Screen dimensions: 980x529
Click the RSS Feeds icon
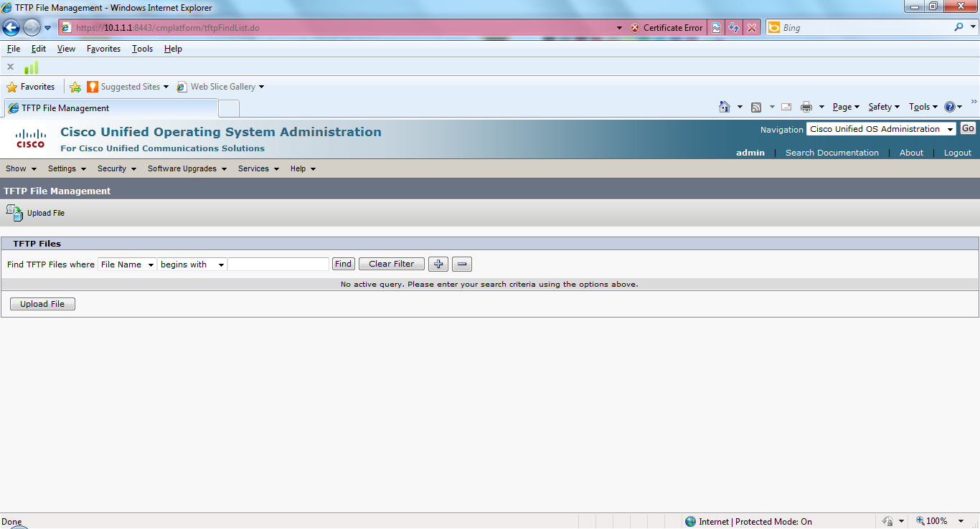756,107
